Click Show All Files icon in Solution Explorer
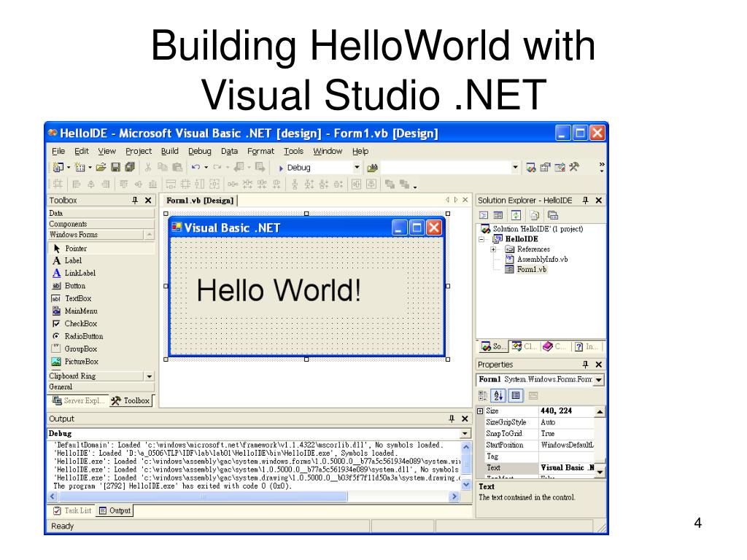Viewport: 747px width, 560px height. coord(535,215)
